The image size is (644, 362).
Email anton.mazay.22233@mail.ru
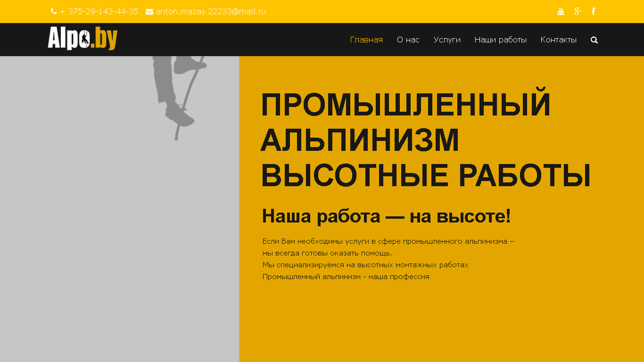click(x=211, y=11)
